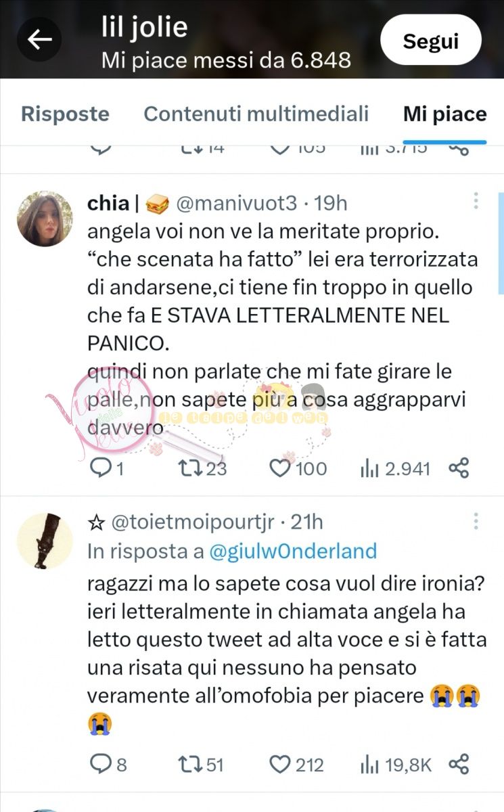Image resolution: width=504 pixels, height=812 pixels.
Task: Switch to the Risposte tab
Action: [65, 114]
